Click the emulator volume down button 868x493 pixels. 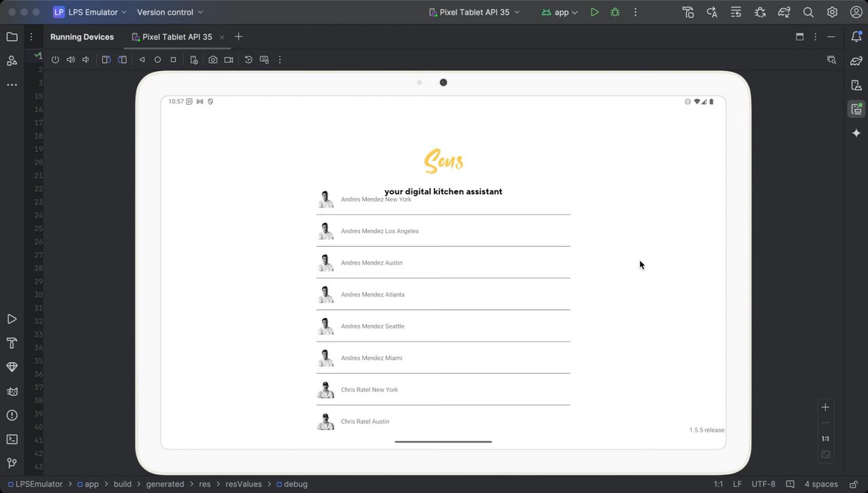tap(85, 60)
